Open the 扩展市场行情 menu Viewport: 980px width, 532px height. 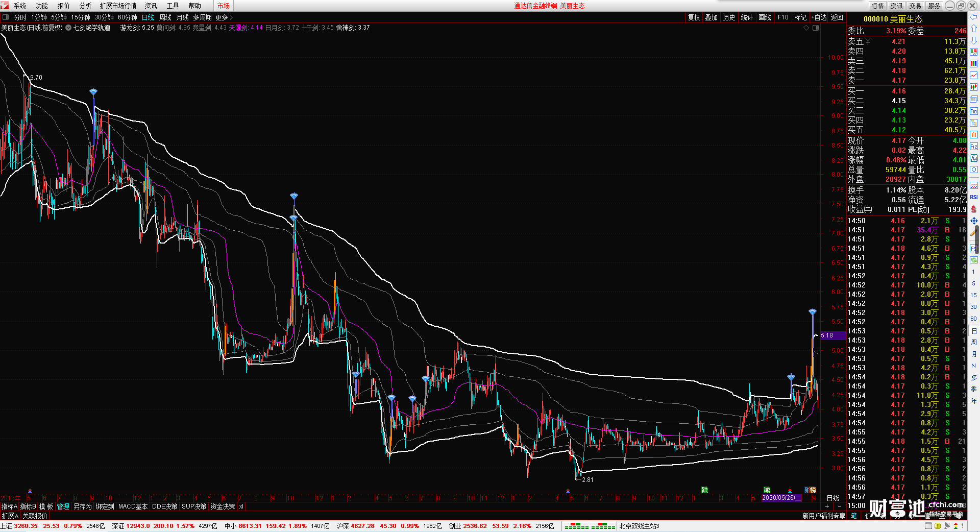tap(118, 6)
